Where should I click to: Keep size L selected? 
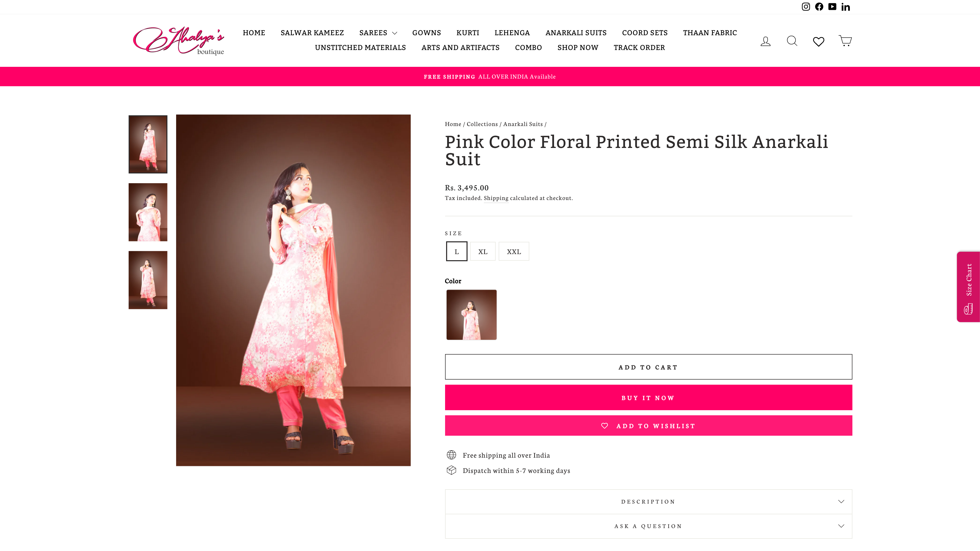457,251
